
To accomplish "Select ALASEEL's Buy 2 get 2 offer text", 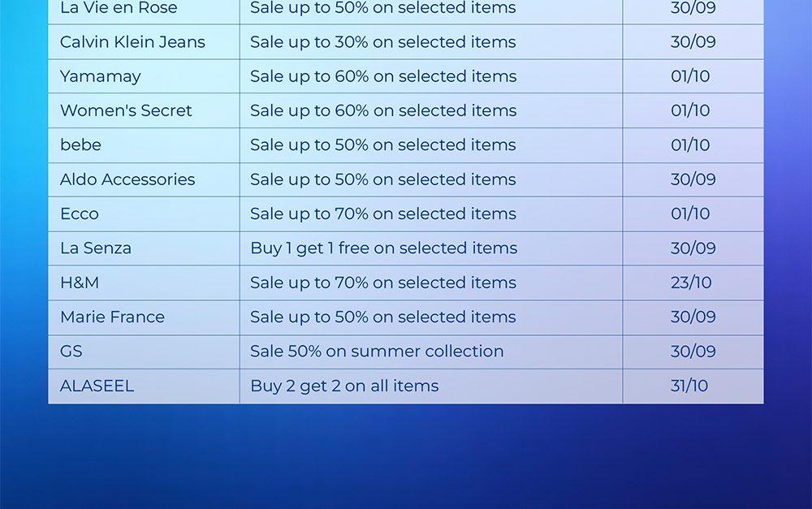I will click(x=344, y=386).
